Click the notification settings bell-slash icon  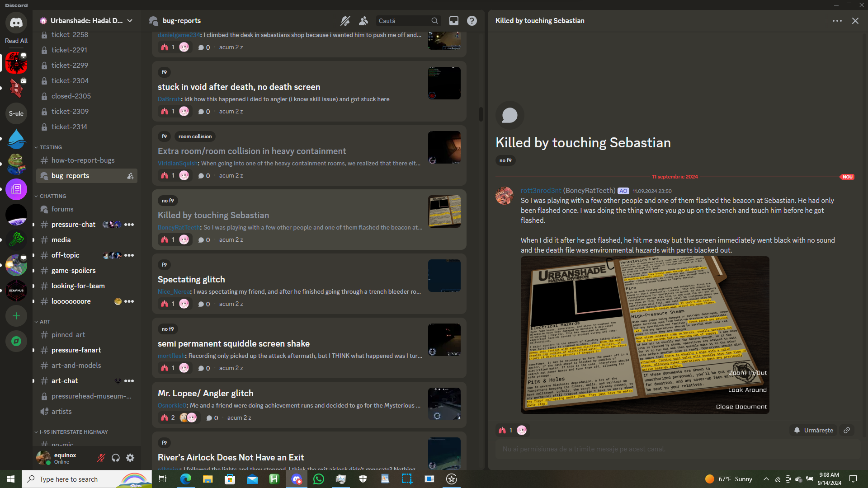(345, 21)
